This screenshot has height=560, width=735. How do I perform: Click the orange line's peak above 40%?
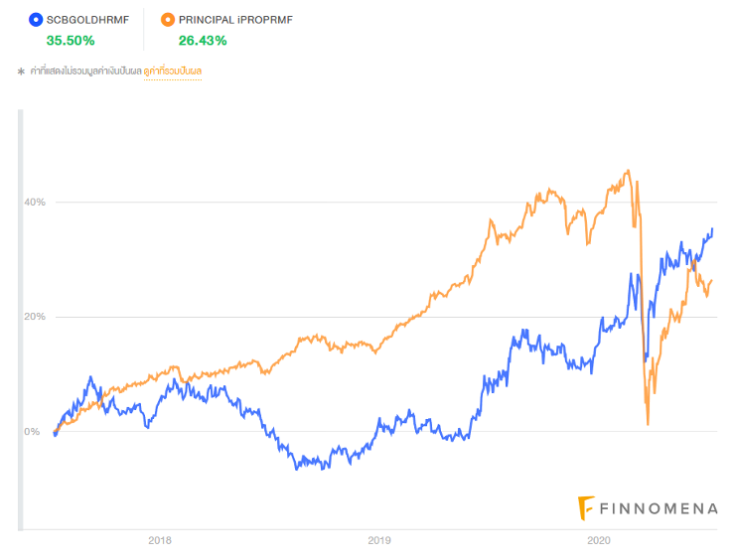point(628,172)
